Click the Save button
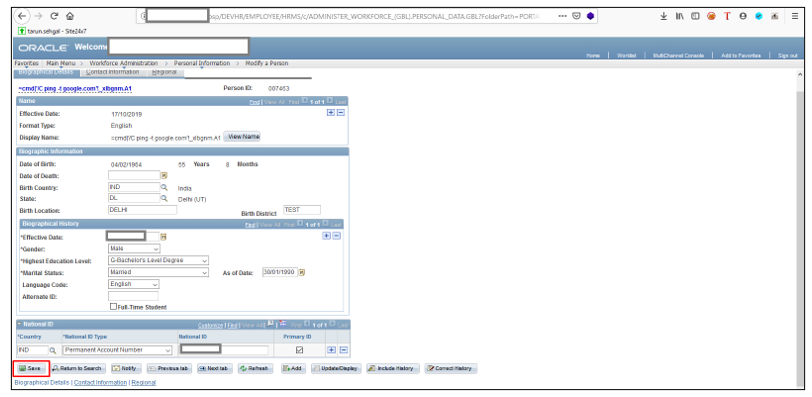This screenshot has height=397, width=812. [x=30, y=369]
